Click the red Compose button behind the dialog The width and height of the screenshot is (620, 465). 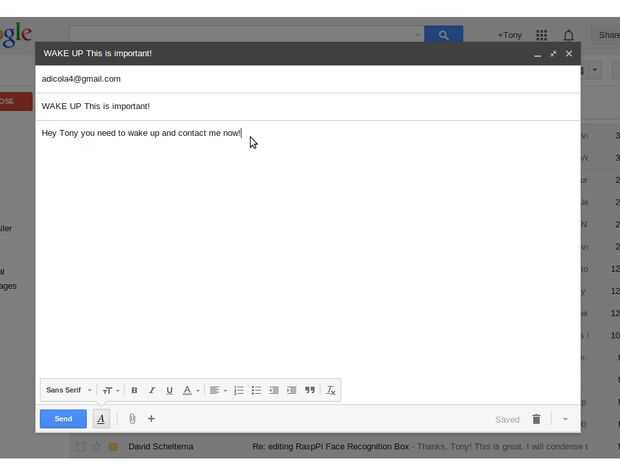click(16, 101)
